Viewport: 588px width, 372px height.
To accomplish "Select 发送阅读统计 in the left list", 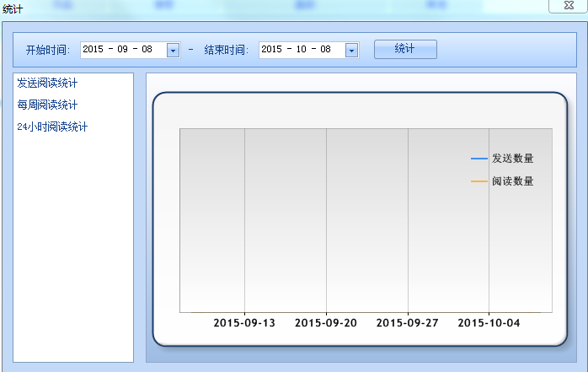I will [53, 83].
